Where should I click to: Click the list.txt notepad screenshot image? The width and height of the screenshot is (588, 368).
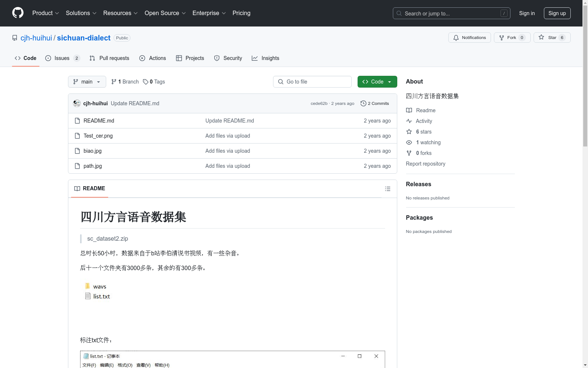pyautogui.click(x=233, y=360)
